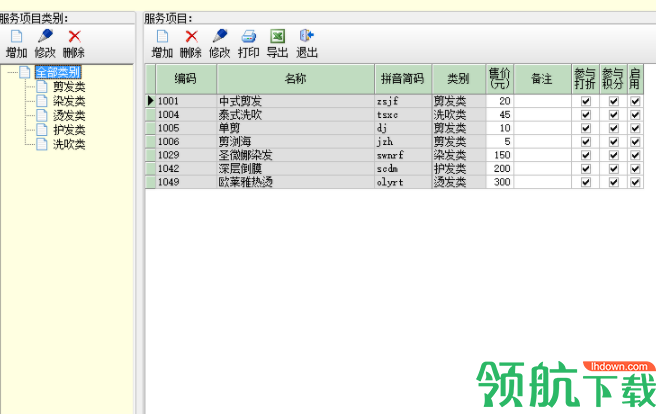Screen dimensions: 656x414
Task: Toggle 参与打折 for 泰式洗吹 row
Action: point(586,115)
